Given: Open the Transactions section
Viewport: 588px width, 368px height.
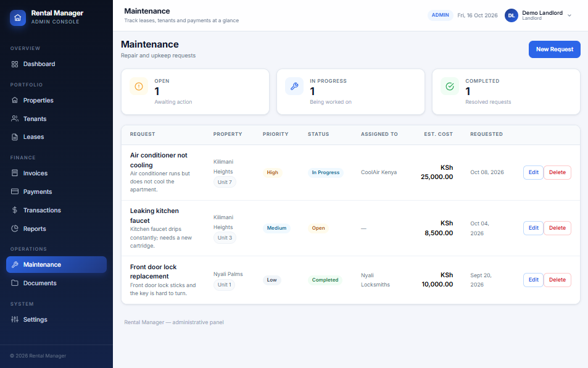Looking at the screenshot, I should (56, 210).
